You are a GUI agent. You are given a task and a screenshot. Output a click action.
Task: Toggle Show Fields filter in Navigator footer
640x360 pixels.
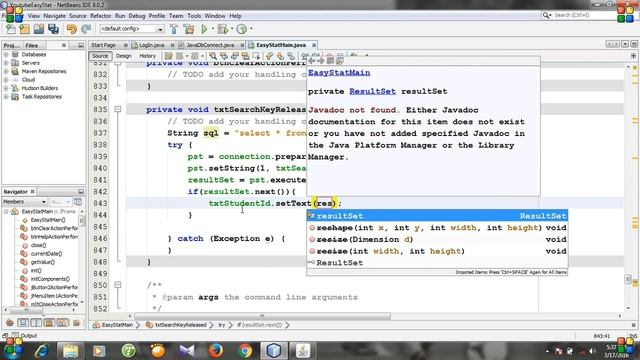[x=23, y=323]
